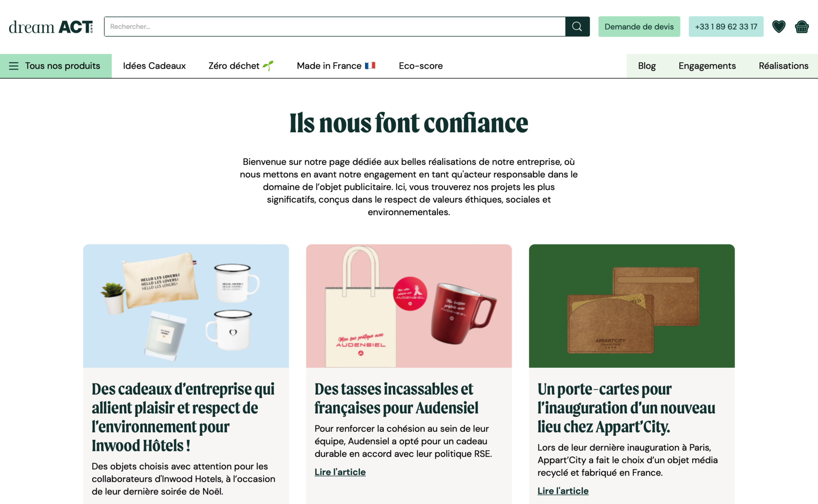Viewport: 818px width, 504px height.
Task: Open the shopping basket icon
Action: pyautogui.click(x=802, y=26)
